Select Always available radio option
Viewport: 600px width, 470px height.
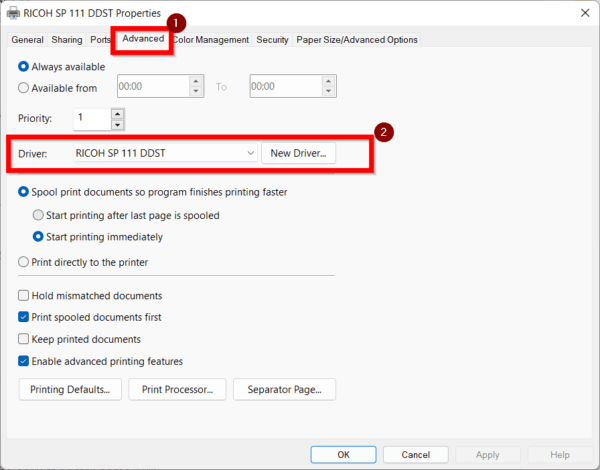tap(25, 66)
